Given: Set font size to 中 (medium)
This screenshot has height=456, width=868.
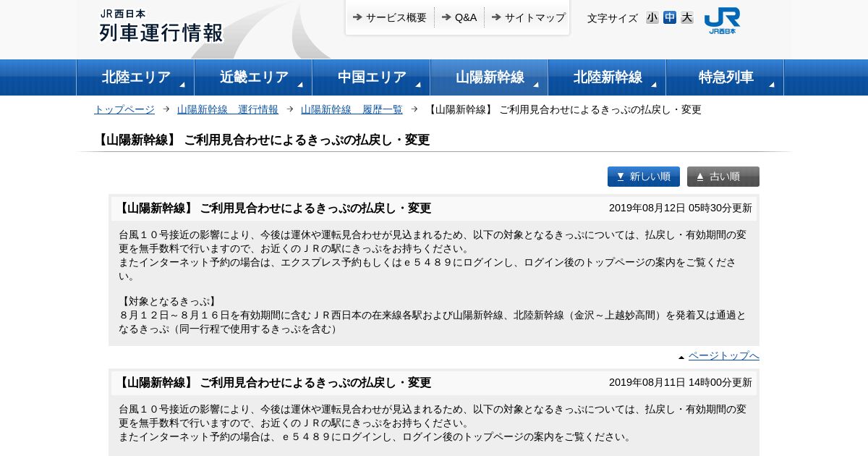Looking at the screenshot, I should [x=670, y=17].
